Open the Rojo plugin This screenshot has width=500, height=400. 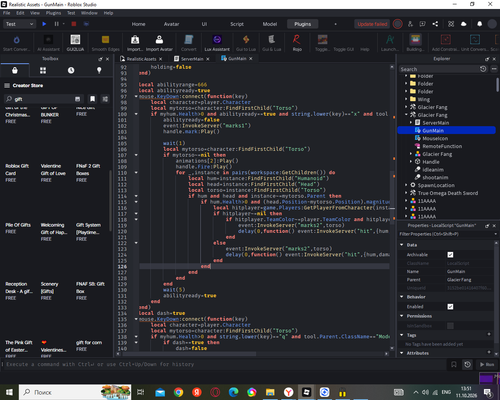pos(297,43)
